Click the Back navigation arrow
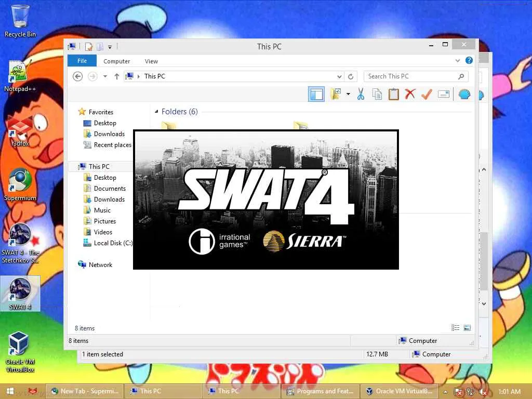The image size is (532, 399). pyautogui.click(x=78, y=76)
